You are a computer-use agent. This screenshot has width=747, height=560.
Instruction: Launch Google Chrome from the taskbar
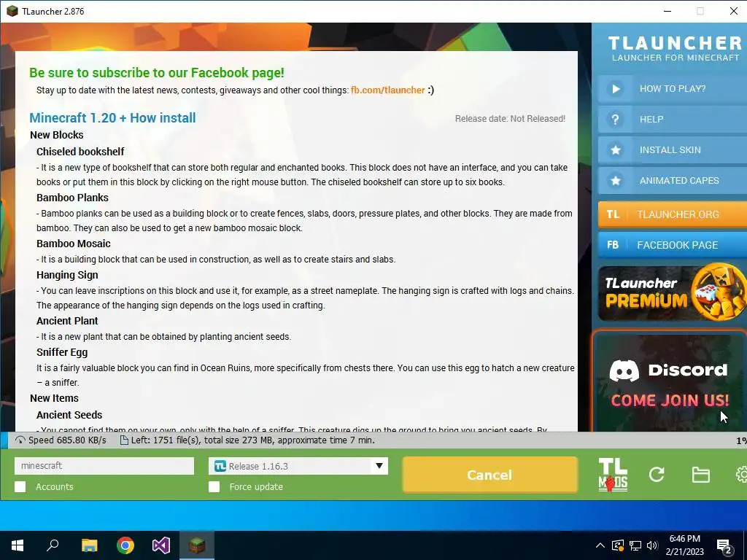125,545
